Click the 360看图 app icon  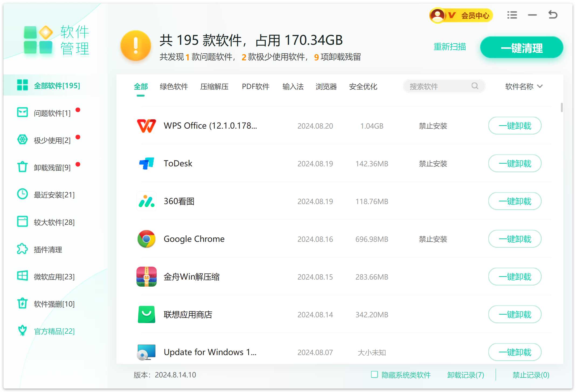[x=146, y=201]
